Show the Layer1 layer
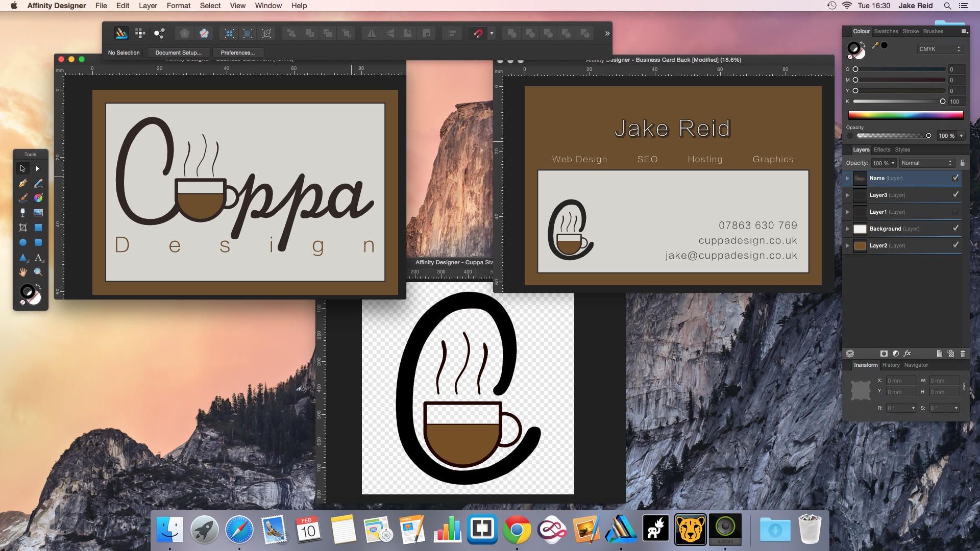The width and height of the screenshot is (980, 551). pos(955,212)
